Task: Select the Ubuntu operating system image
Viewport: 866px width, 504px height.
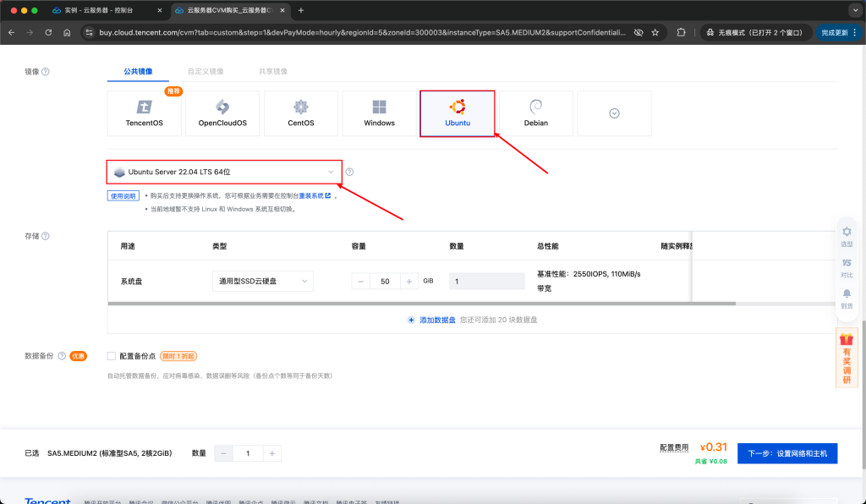Action: coord(457,112)
